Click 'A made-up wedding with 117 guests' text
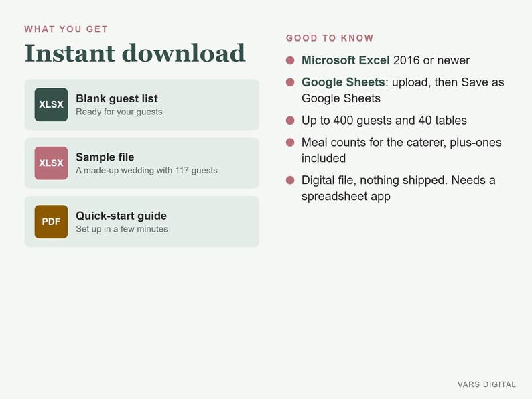Screen dimensions: 532x399 coord(147,170)
